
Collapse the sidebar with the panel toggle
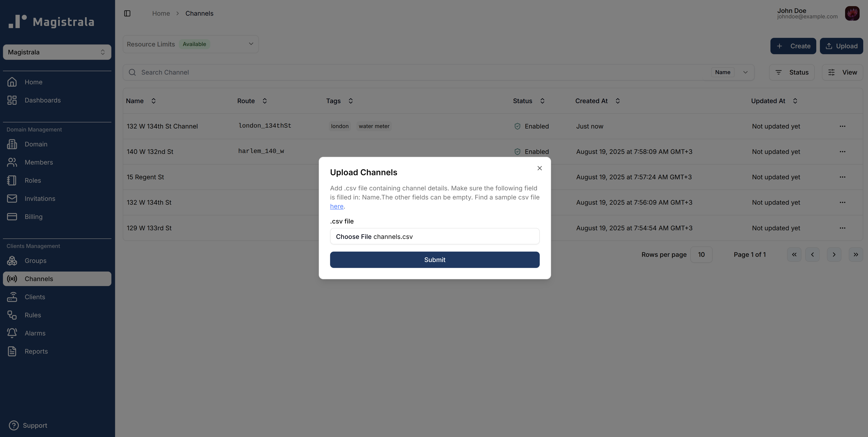(x=127, y=13)
